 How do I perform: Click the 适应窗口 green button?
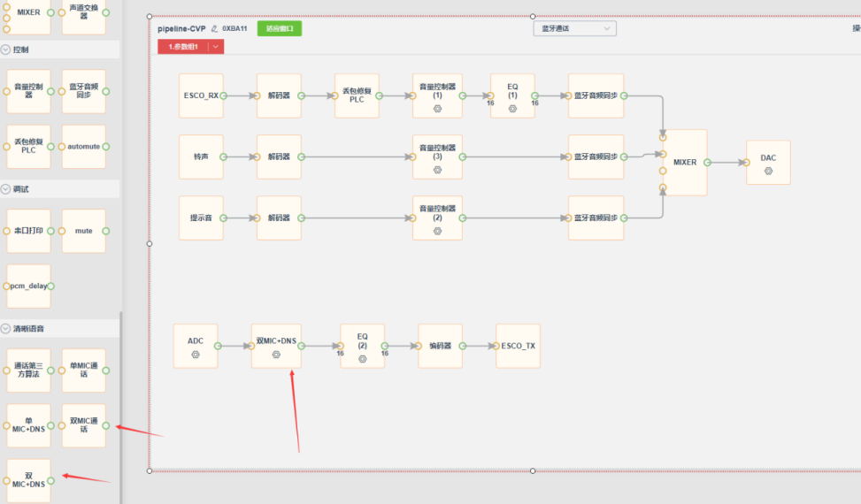point(280,28)
